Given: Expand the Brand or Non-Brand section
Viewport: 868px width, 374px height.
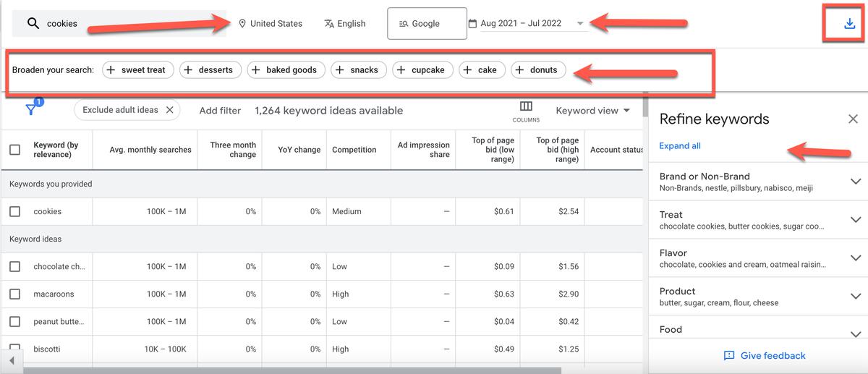Looking at the screenshot, I should point(856,182).
